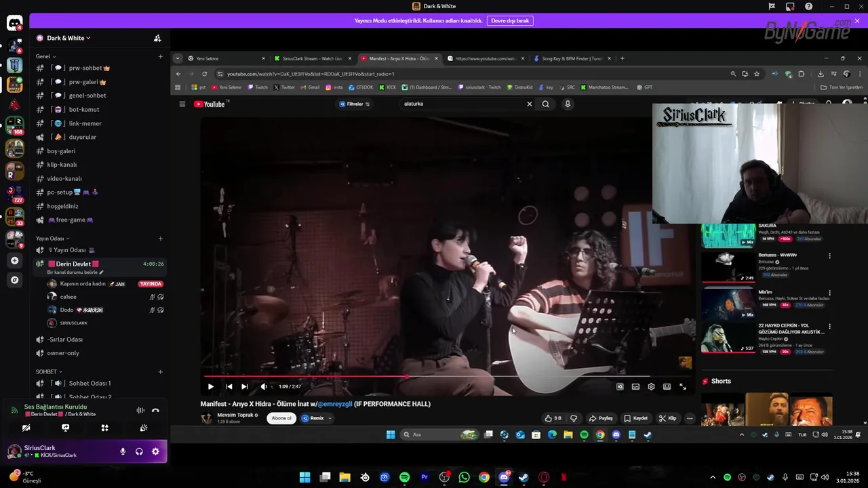
Task: Collapse the Genel channel category
Action: point(45,56)
